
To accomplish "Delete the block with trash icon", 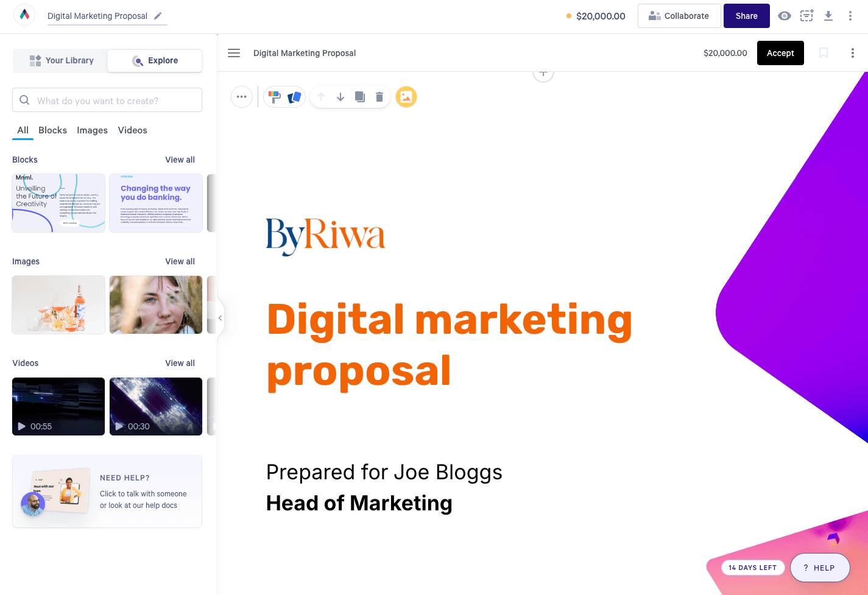I will (x=379, y=96).
